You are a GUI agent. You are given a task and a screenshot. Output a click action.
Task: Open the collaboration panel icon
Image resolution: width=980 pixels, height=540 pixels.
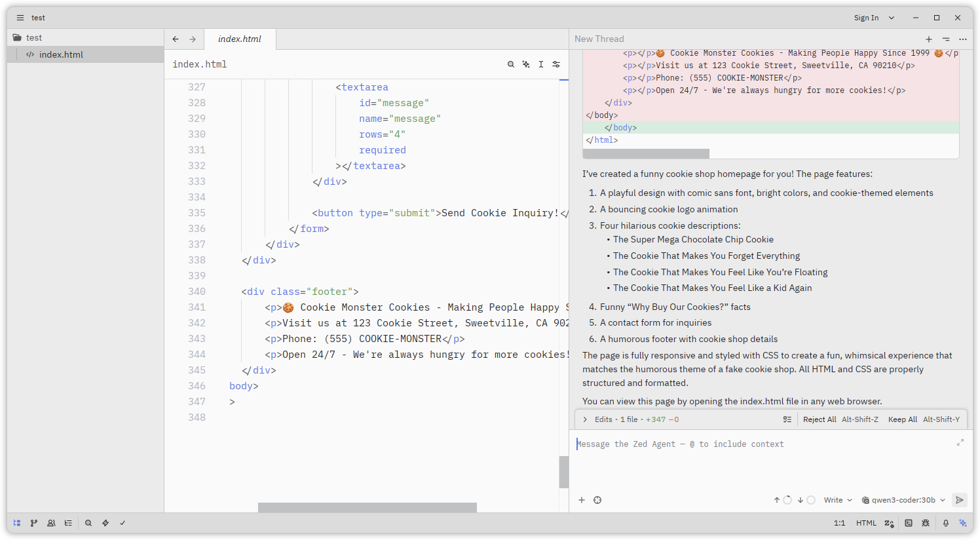[x=51, y=523]
